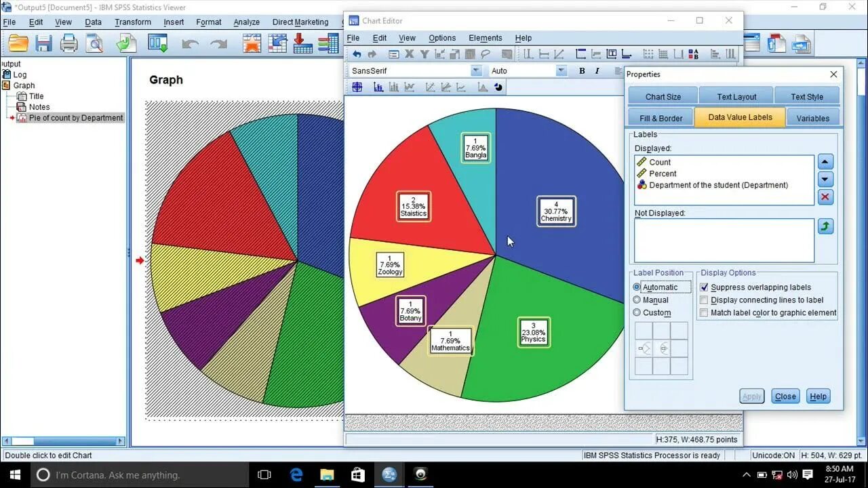Switch to Fill & Border tab
Viewport: 868px width, 488px height.
tap(661, 118)
